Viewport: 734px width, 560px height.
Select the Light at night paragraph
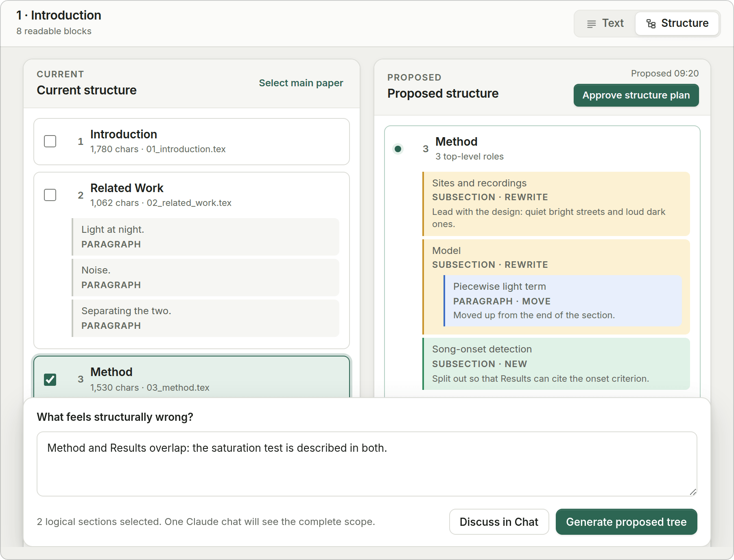[x=205, y=237]
